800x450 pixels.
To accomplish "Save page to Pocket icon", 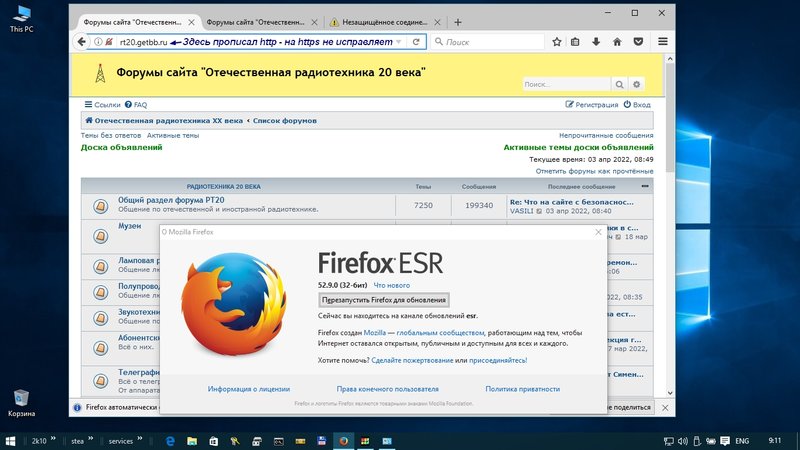I will coord(638,42).
